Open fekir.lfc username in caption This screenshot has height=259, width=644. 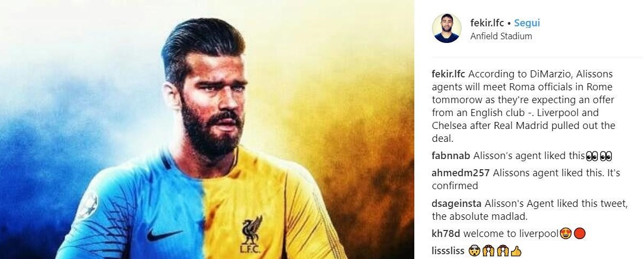coord(448,74)
